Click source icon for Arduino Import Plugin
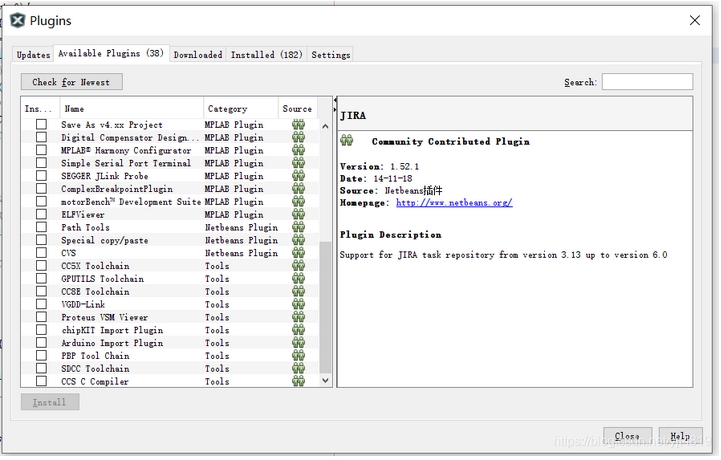Image resolution: width=721 pixels, height=460 pixels. [x=298, y=343]
